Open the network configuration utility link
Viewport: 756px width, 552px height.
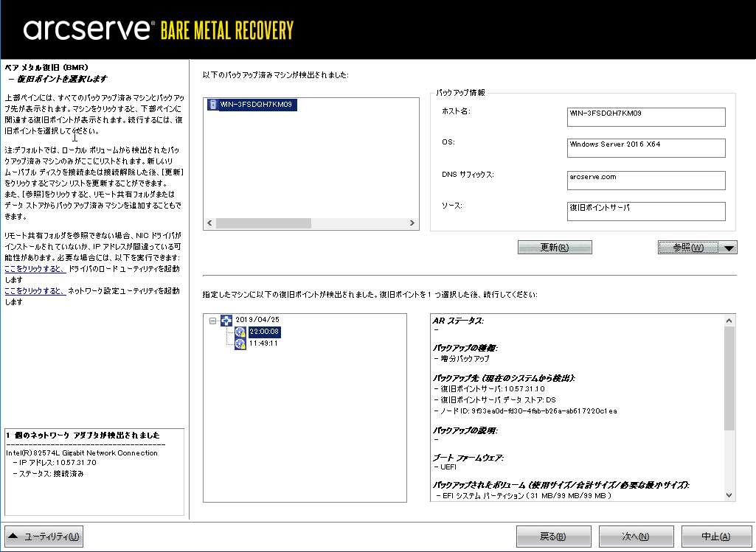35,291
